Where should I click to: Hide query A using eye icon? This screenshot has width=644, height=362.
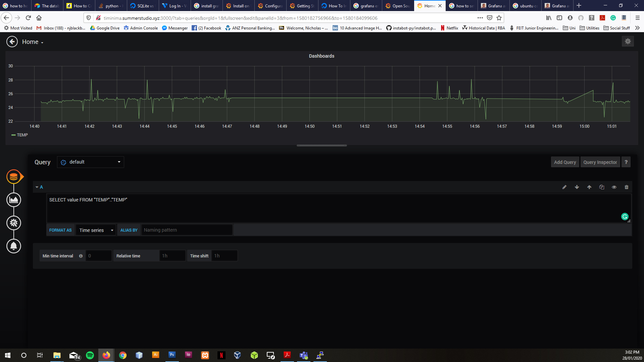click(x=614, y=187)
